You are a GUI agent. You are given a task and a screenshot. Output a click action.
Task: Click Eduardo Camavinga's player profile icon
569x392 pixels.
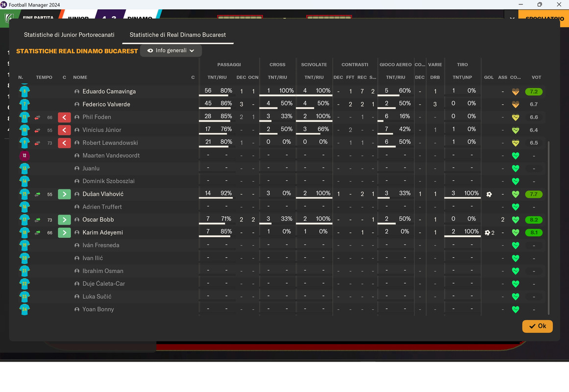[77, 92]
